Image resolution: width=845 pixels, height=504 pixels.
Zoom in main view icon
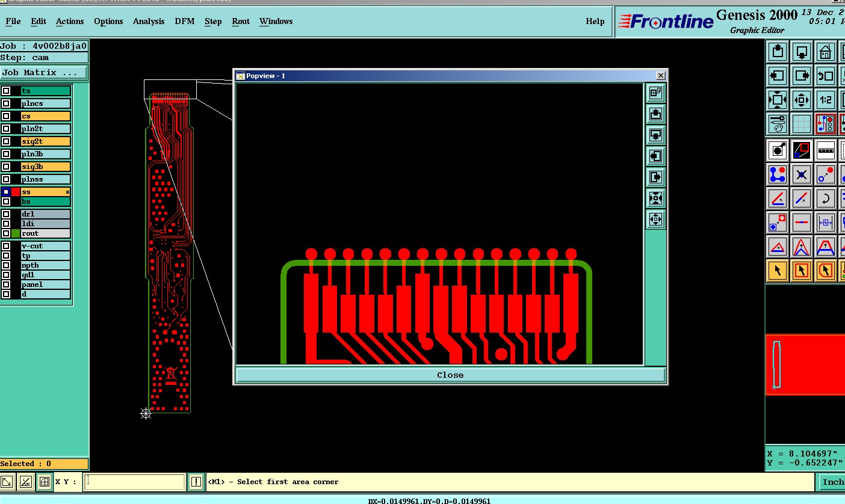pos(778,100)
